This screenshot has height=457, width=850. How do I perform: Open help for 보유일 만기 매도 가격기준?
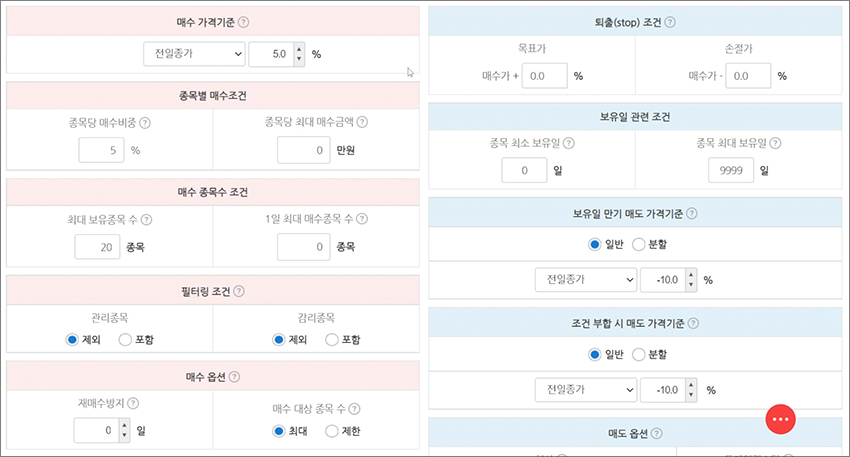(692, 214)
